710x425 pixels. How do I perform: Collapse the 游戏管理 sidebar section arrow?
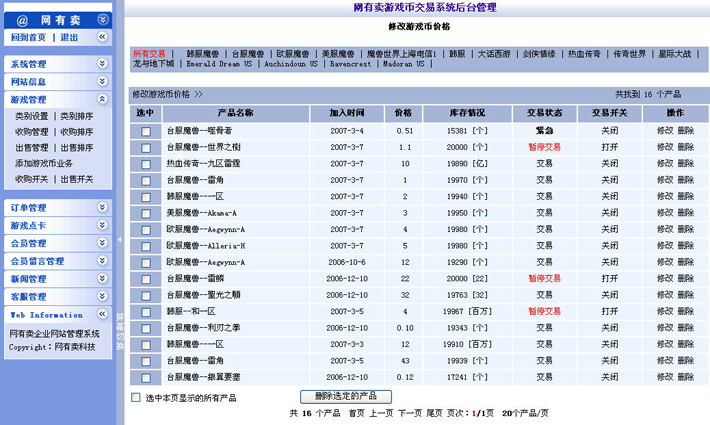102,99
